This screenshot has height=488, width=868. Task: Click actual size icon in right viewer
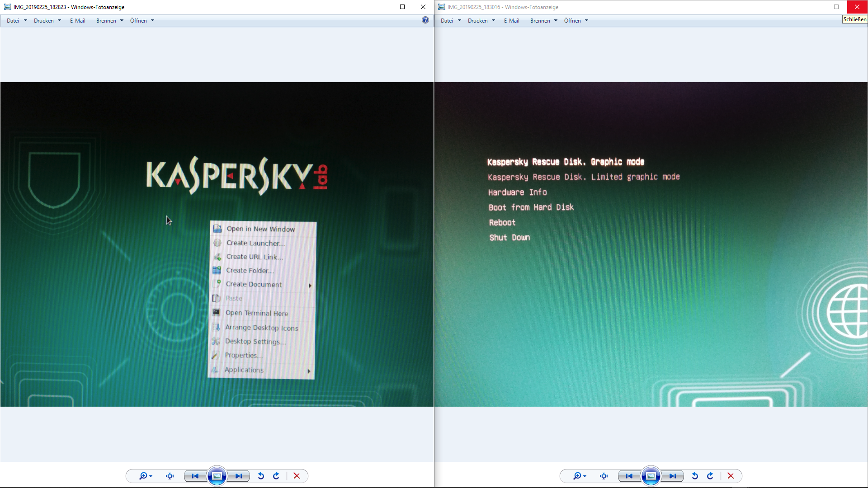(x=604, y=476)
